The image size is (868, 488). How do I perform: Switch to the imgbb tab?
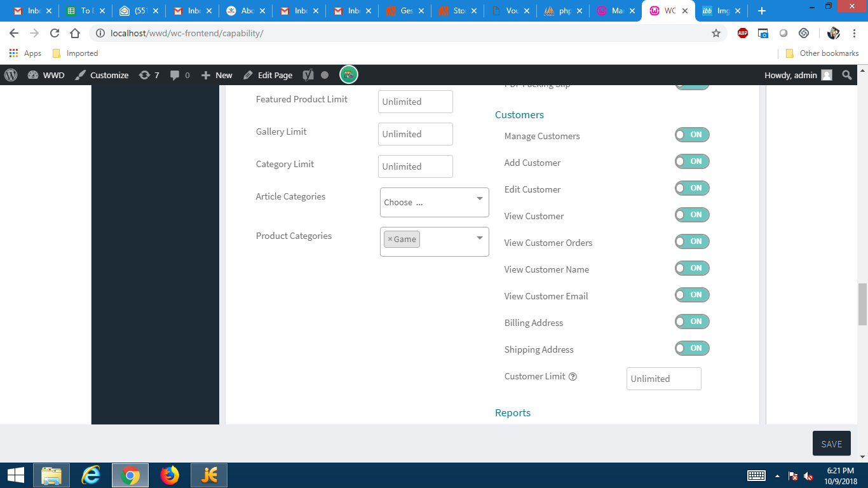pyautogui.click(x=721, y=11)
